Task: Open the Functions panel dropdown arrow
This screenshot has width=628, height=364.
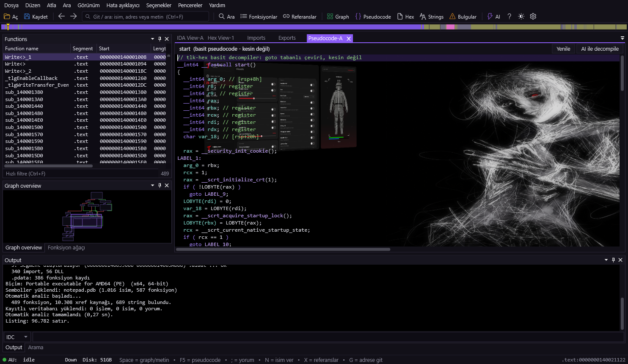Action: click(152, 39)
